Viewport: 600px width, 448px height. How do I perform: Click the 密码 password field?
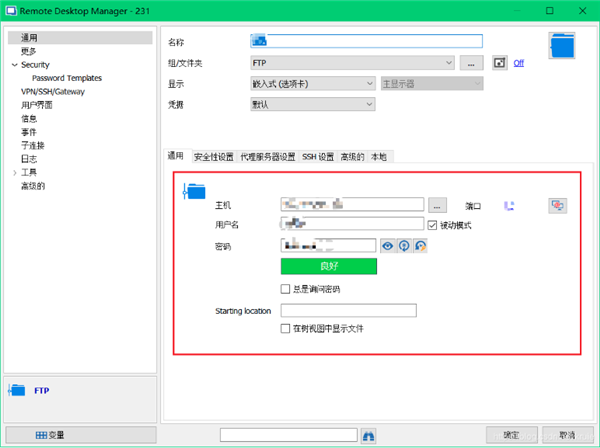tap(328, 245)
